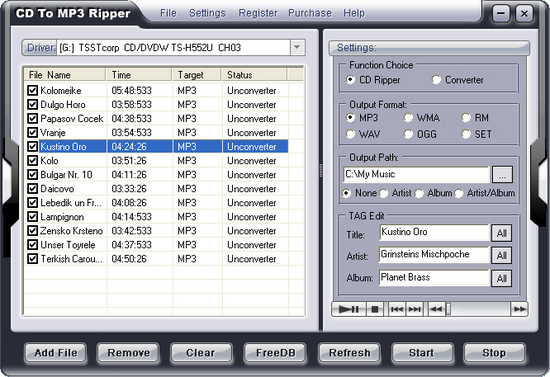
Task: Browse for output path with '...' button
Action: [502, 175]
